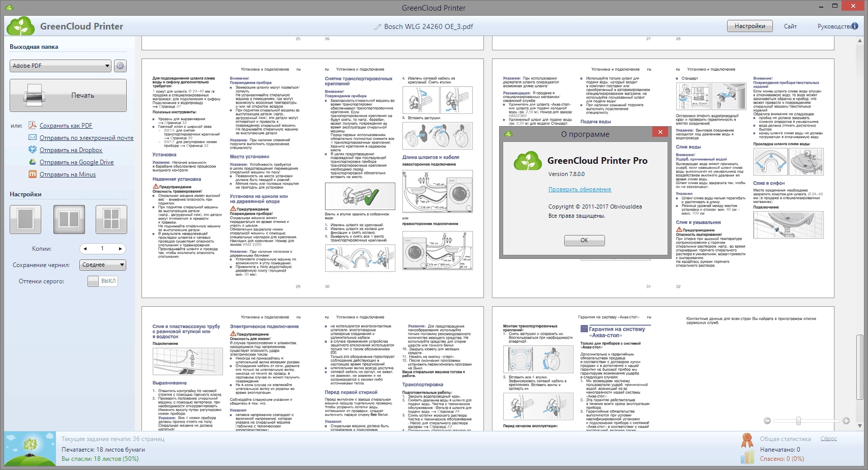Screen dimensions: 868x470
Task: Click the pencil icon beside the file name
Action: [x=377, y=26]
